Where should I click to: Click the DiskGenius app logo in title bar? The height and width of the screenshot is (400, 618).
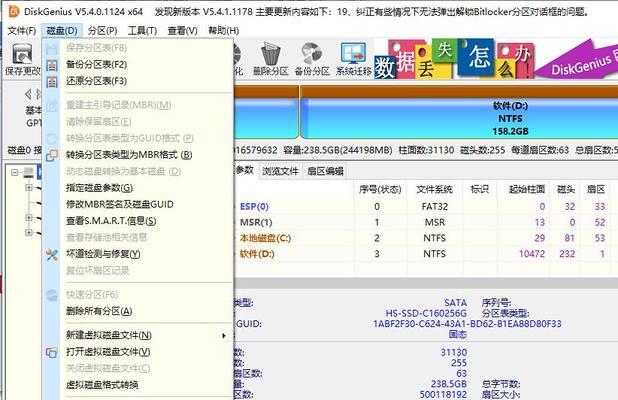(13, 11)
